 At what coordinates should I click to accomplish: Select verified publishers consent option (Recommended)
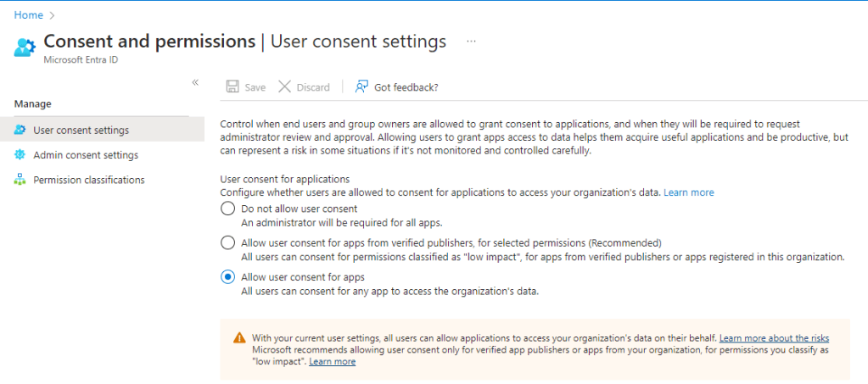pos(227,242)
